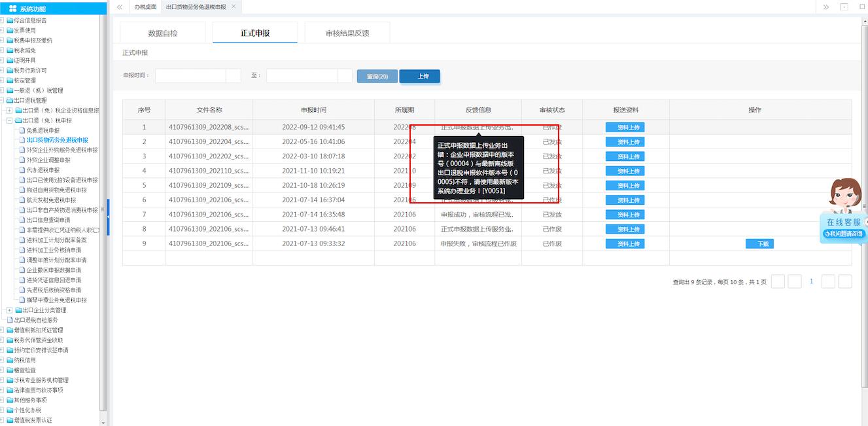Viewport: 868px width, 426px height.
Task: Expand the 综合信息报告 tree node
Action: (x=3, y=20)
